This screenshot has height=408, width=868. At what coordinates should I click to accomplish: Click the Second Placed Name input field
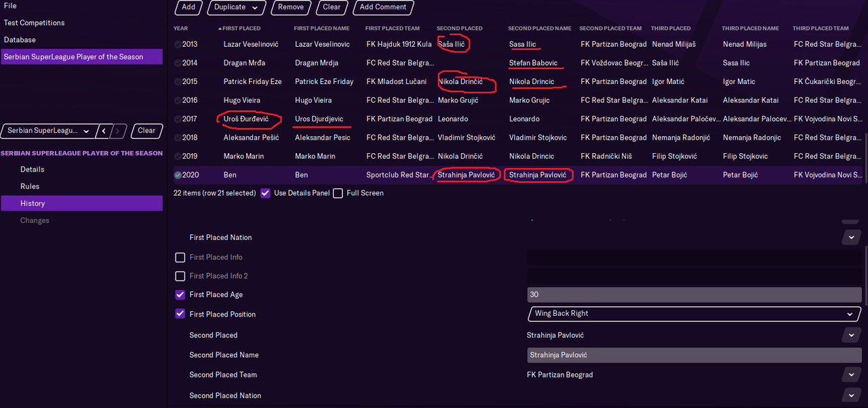pos(694,355)
